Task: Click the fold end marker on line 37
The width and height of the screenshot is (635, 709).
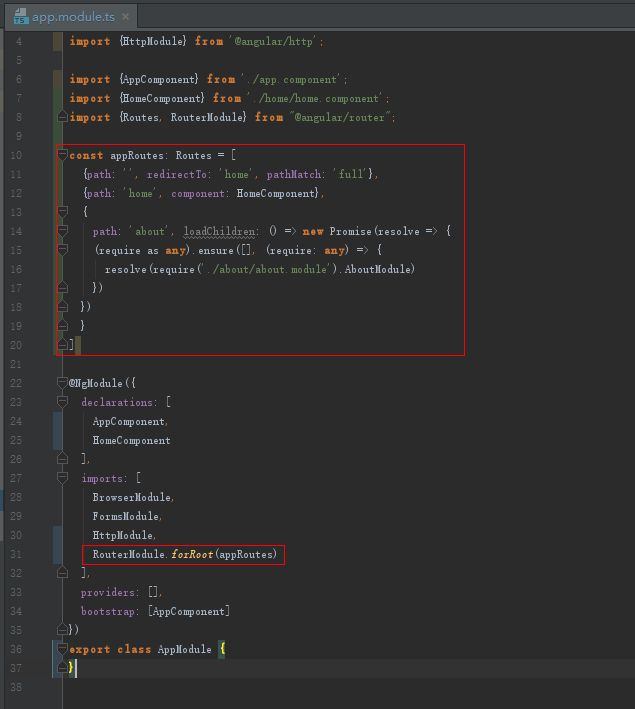Action: tap(62, 668)
